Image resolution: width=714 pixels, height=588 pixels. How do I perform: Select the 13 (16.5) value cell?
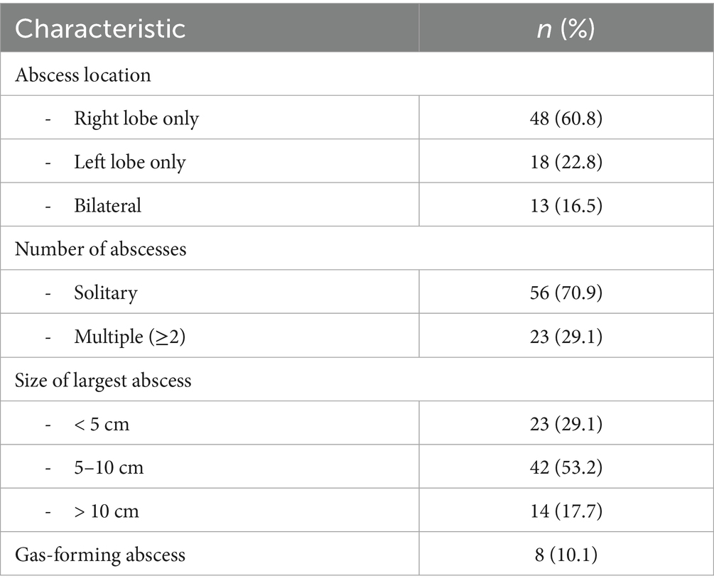[566, 205]
